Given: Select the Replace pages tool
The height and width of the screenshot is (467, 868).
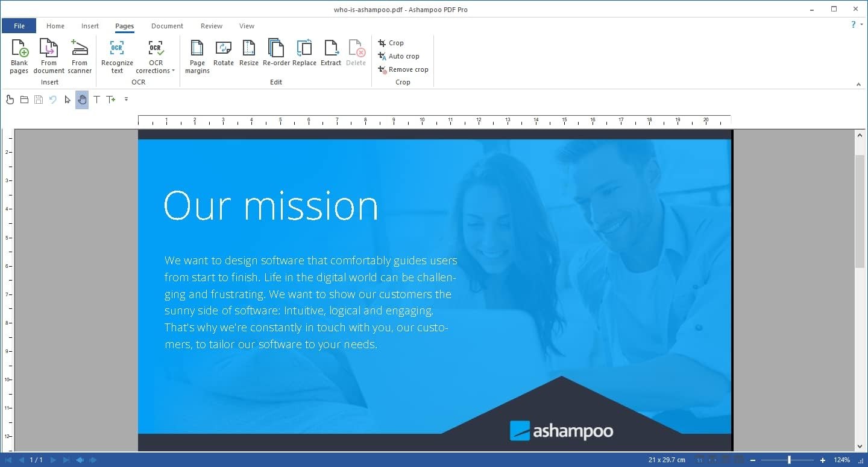Looking at the screenshot, I should (304, 53).
